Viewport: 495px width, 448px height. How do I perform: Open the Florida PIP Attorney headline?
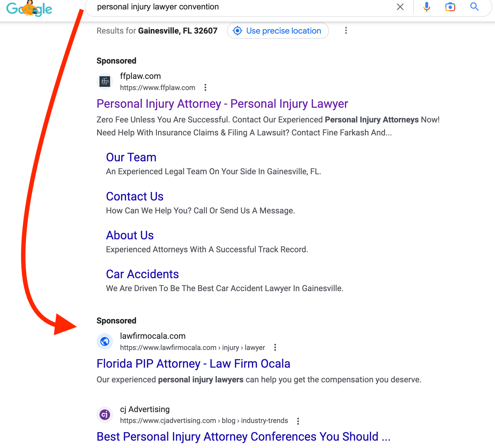pyautogui.click(x=193, y=364)
